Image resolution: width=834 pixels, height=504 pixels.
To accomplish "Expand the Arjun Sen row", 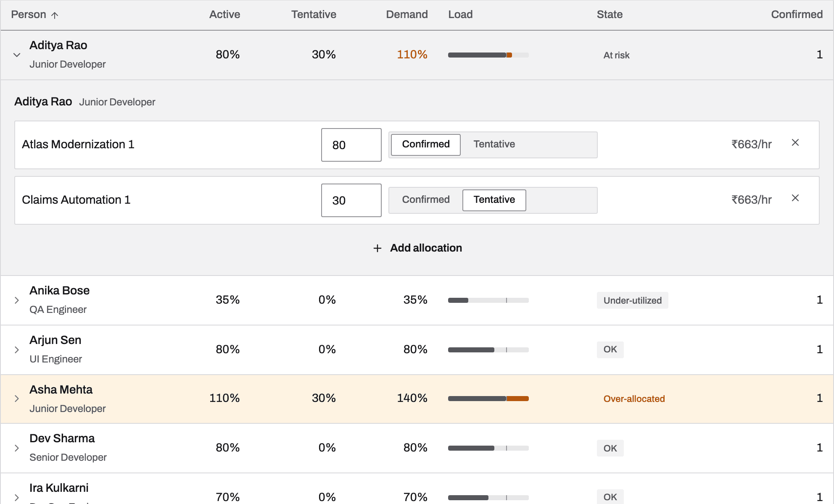I will [x=17, y=350].
